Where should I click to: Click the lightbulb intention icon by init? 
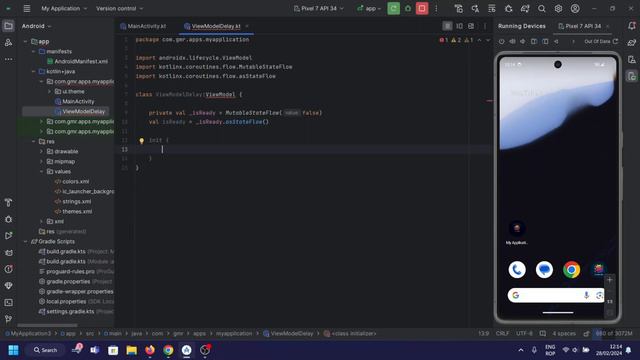click(x=141, y=141)
